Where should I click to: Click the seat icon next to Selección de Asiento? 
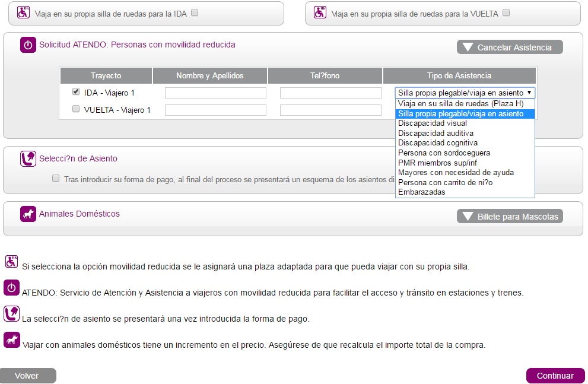point(28,158)
